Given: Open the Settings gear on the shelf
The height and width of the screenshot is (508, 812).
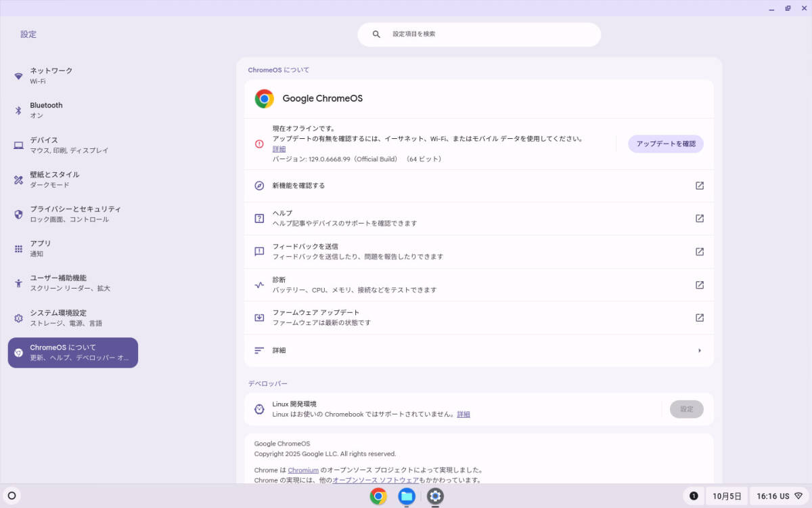Looking at the screenshot, I should (x=435, y=496).
